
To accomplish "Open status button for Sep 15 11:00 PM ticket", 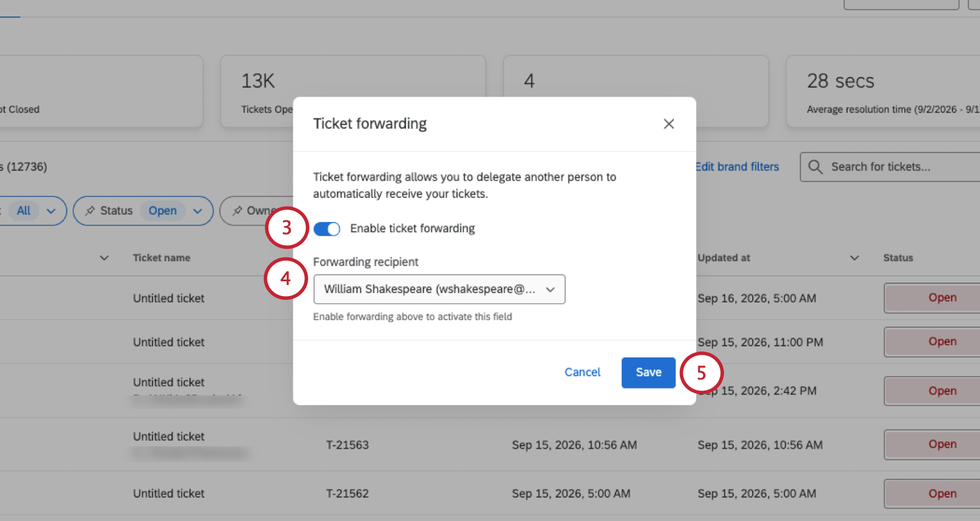I will tap(932, 342).
